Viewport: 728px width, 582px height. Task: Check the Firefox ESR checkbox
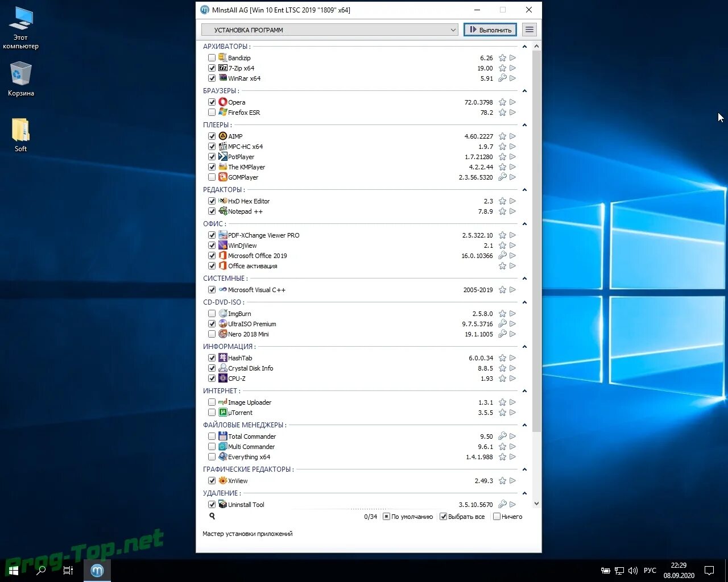(x=212, y=113)
